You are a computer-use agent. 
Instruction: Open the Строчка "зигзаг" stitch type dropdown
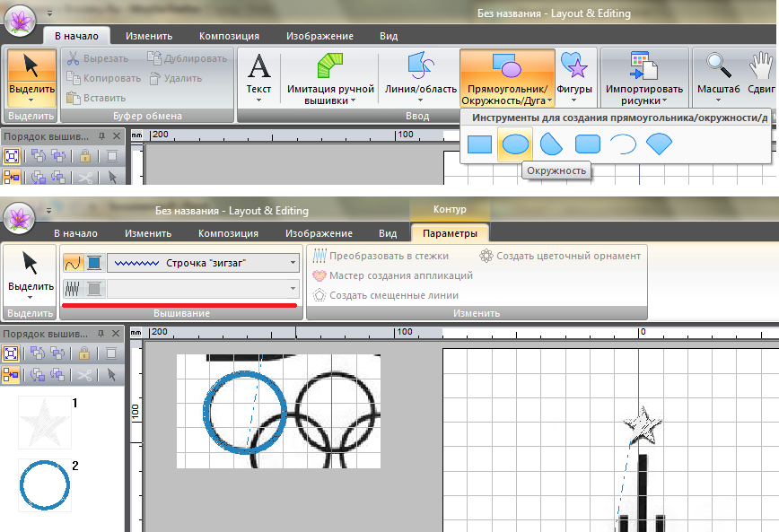tap(203, 263)
